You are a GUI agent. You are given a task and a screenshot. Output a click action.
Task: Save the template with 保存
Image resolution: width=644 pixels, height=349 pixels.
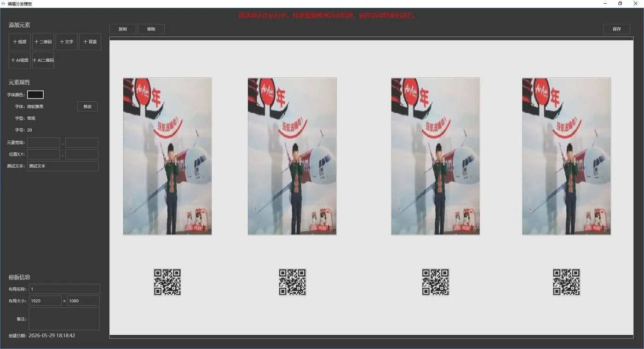tap(617, 29)
